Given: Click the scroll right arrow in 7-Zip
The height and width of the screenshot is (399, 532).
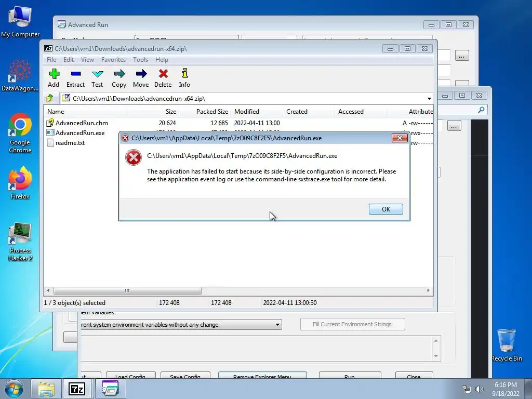Looking at the screenshot, I should (428, 290).
